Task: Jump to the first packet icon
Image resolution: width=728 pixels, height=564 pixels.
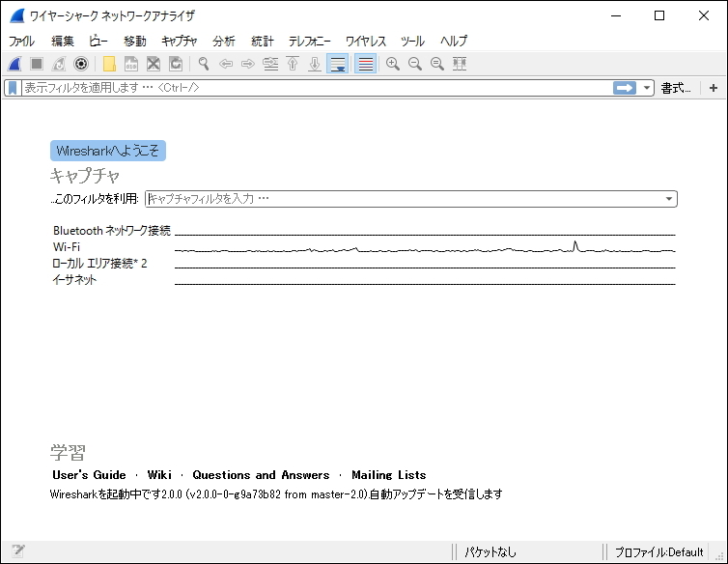Action: pyautogui.click(x=293, y=64)
